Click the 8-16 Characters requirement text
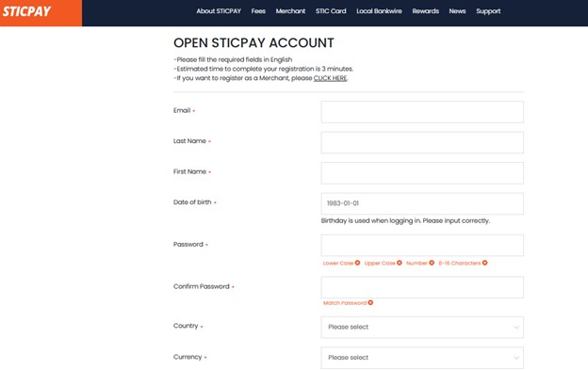This screenshot has height=370, width=588. point(460,264)
